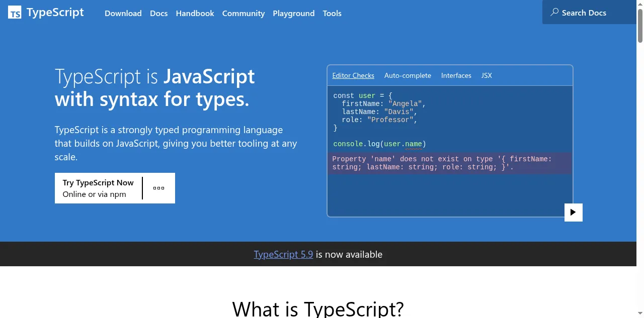This screenshot has height=318, width=644.
Task: Switch to the Auto-complete tab
Action: pyautogui.click(x=408, y=75)
